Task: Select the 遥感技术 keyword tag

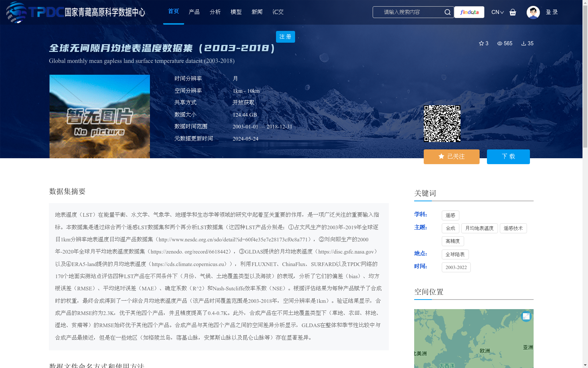Action: 513,228
